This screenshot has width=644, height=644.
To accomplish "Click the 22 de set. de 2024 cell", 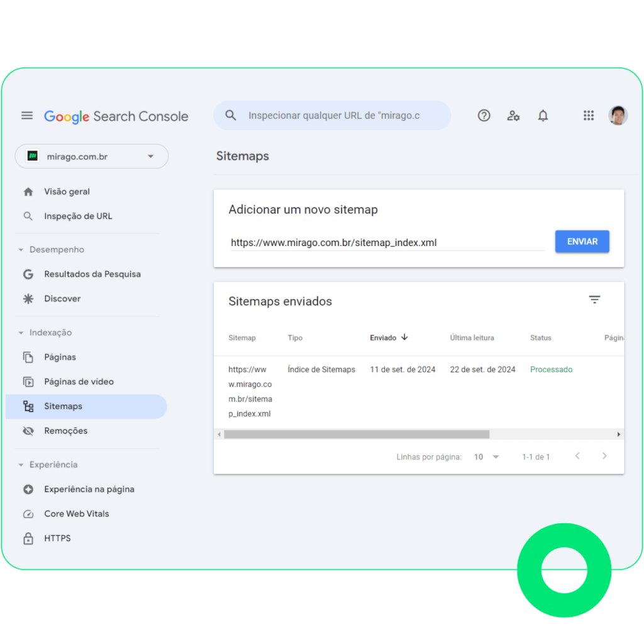I will point(482,369).
